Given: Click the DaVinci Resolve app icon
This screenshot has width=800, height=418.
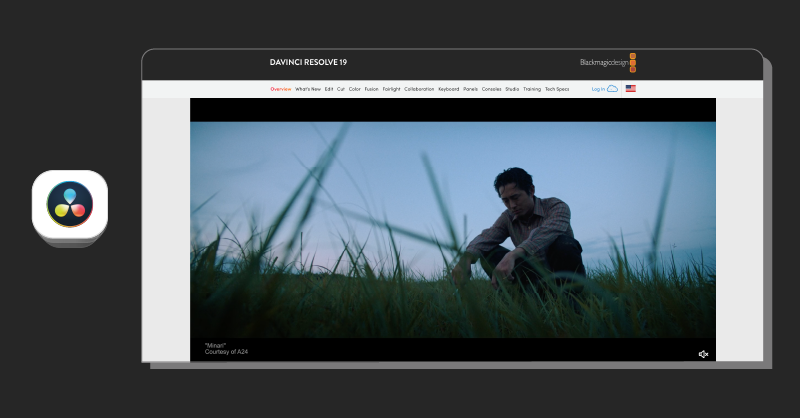Looking at the screenshot, I should 69,206.
